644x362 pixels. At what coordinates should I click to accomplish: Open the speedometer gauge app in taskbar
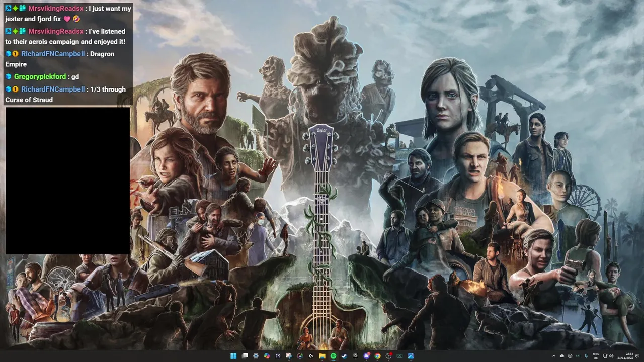click(278, 356)
